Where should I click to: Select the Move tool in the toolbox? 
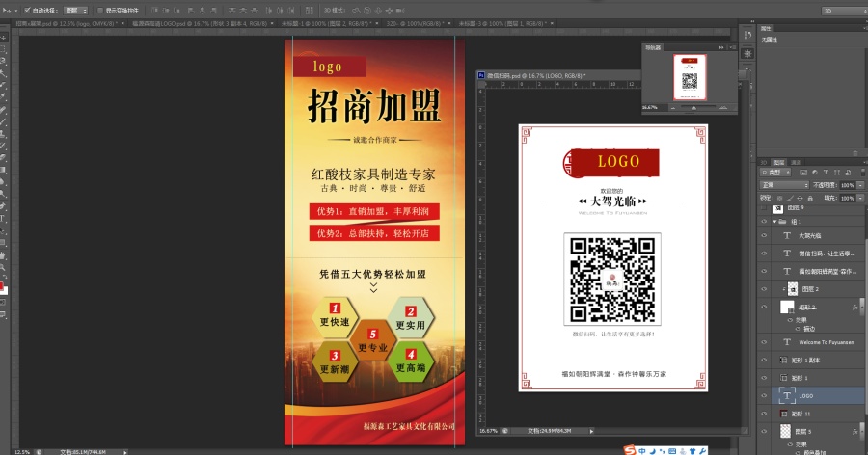click(5, 38)
